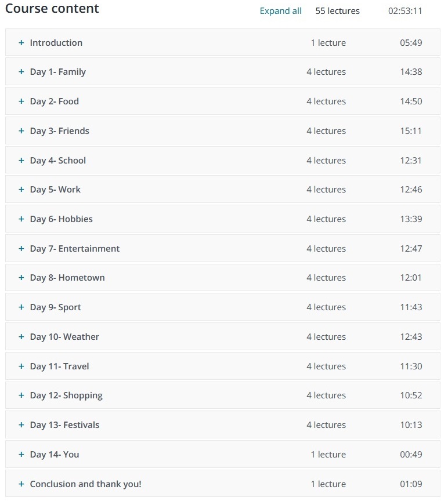Click the 05:49 duration of Introduction
The height and width of the screenshot is (501, 448).
[411, 43]
